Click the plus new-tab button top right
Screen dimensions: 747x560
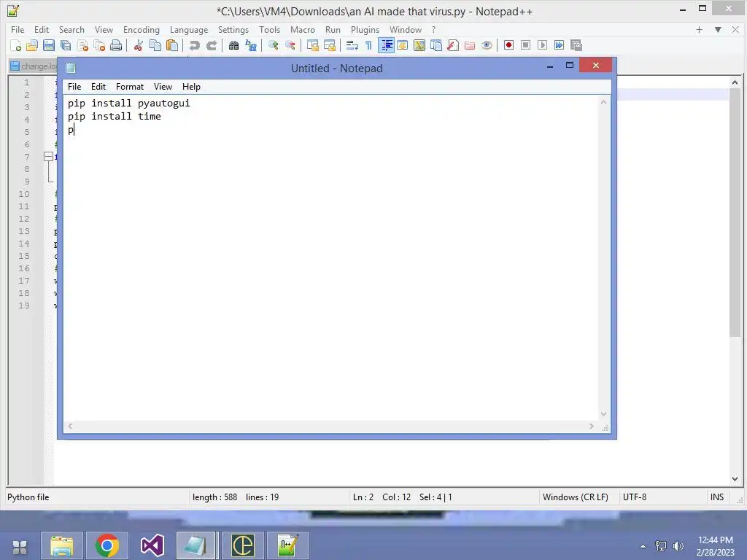pyautogui.click(x=699, y=29)
